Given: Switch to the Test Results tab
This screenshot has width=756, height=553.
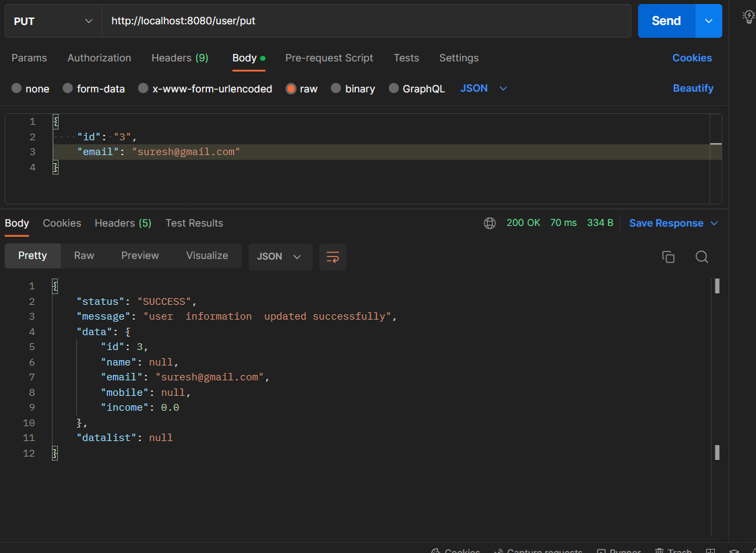Looking at the screenshot, I should (194, 223).
